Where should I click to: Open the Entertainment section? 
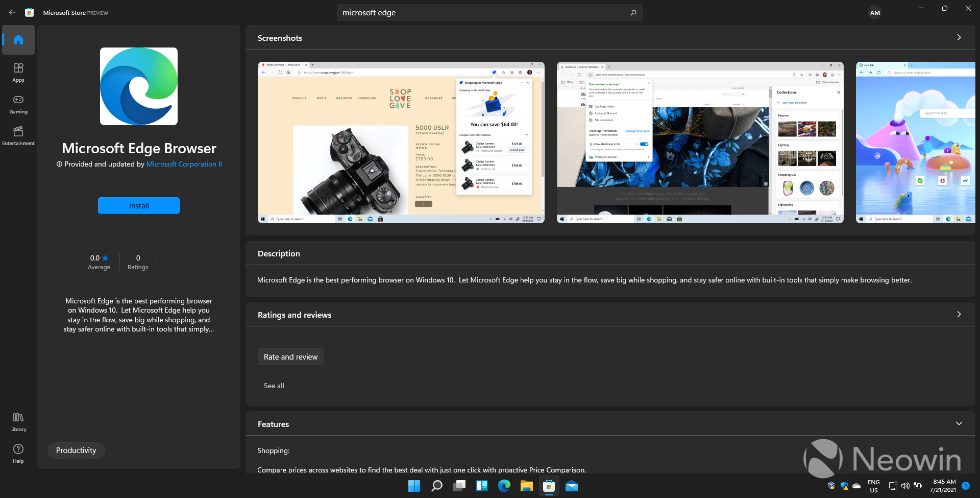coord(18,135)
